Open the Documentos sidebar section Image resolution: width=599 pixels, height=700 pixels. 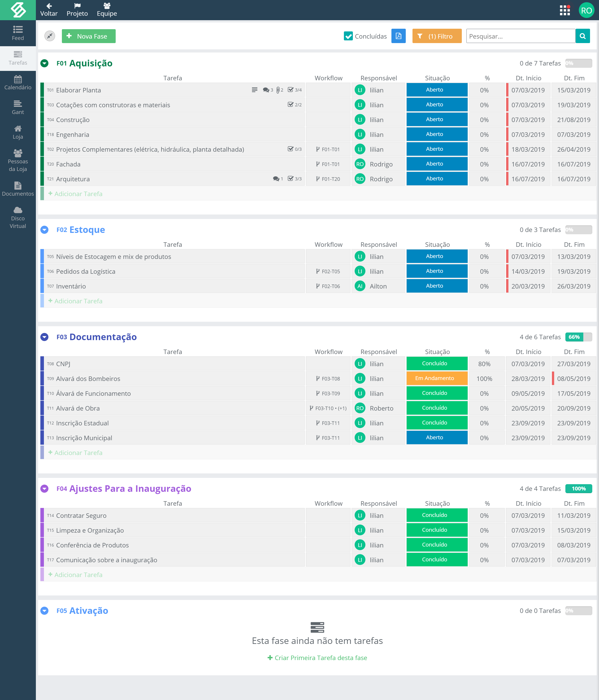tap(18, 189)
